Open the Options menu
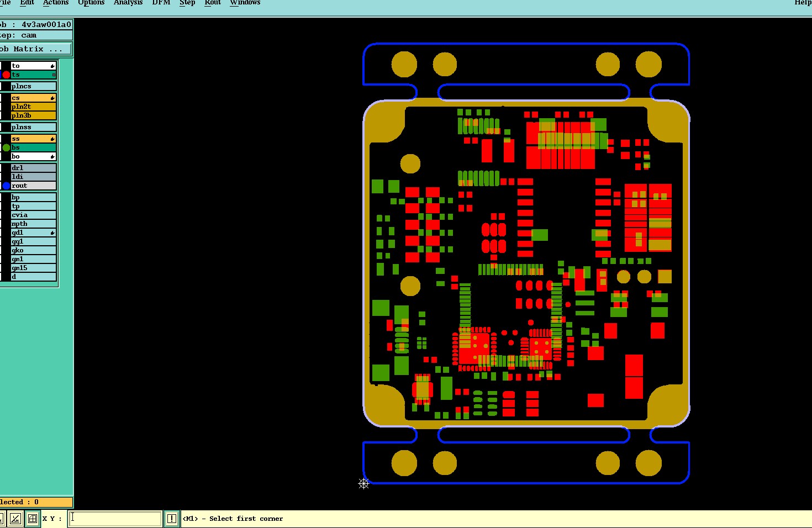 pos(91,2)
